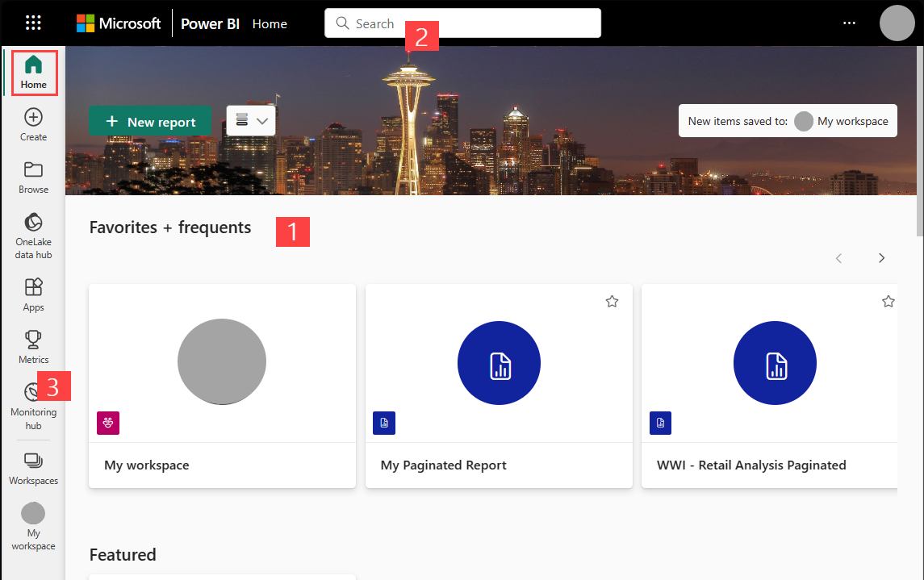Click the Favorites + frequents heading

click(x=170, y=227)
